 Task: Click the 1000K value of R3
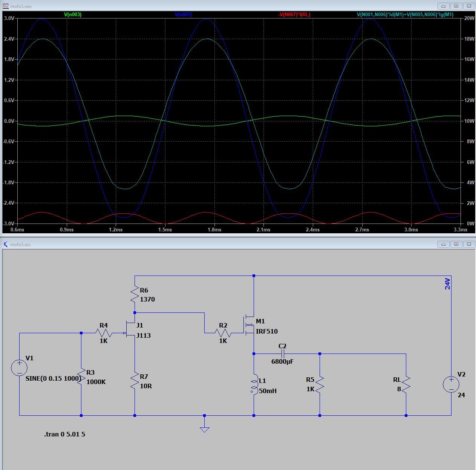[96, 382]
